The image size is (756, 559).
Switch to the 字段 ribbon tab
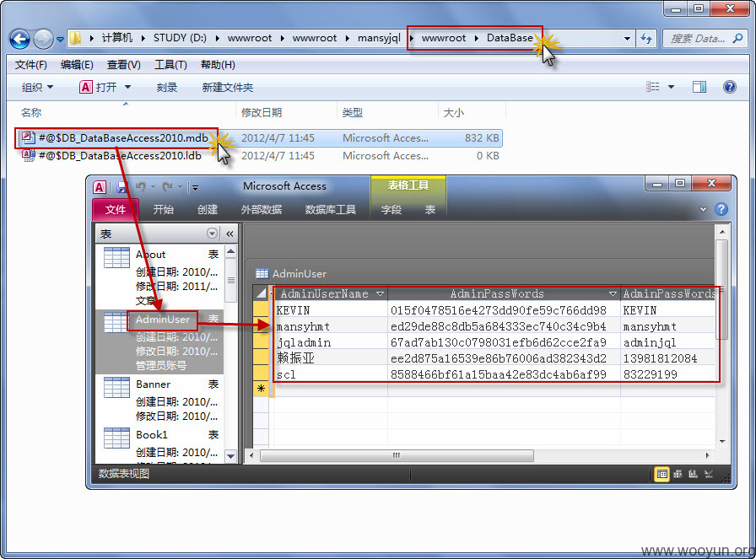[391, 210]
